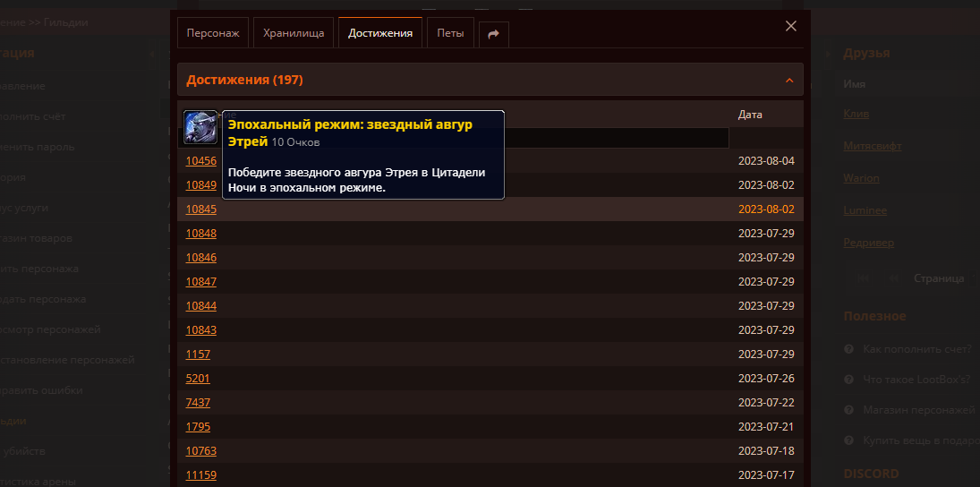Image resolution: width=980 pixels, height=487 pixels.
Task: Open achievement link 11159
Action: tap(200, 475)
